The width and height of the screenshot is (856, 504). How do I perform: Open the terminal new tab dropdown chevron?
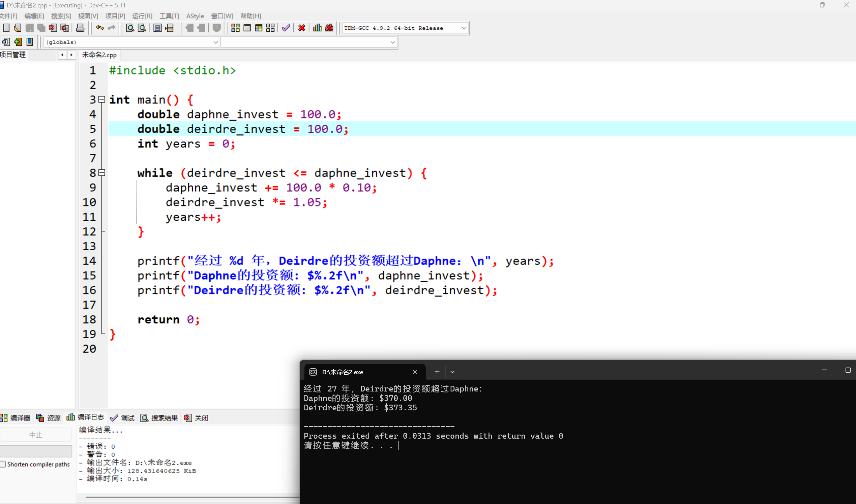point(452,372)
